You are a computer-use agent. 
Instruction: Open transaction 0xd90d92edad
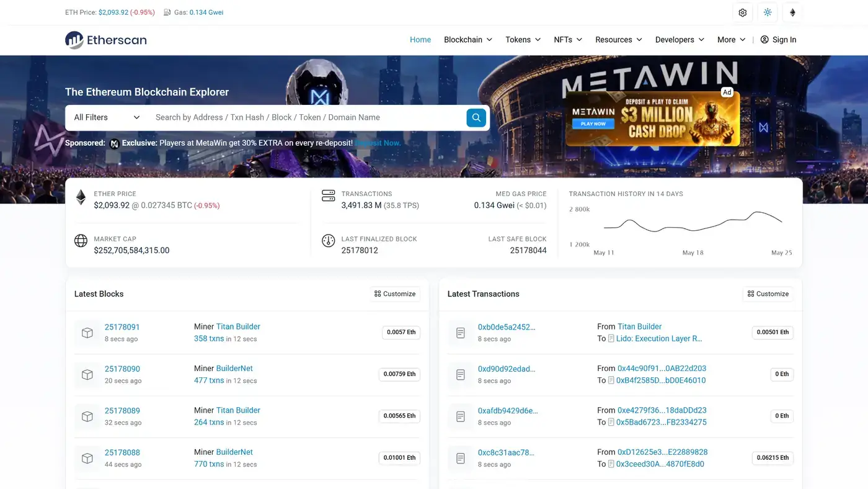tap(507, 369)
